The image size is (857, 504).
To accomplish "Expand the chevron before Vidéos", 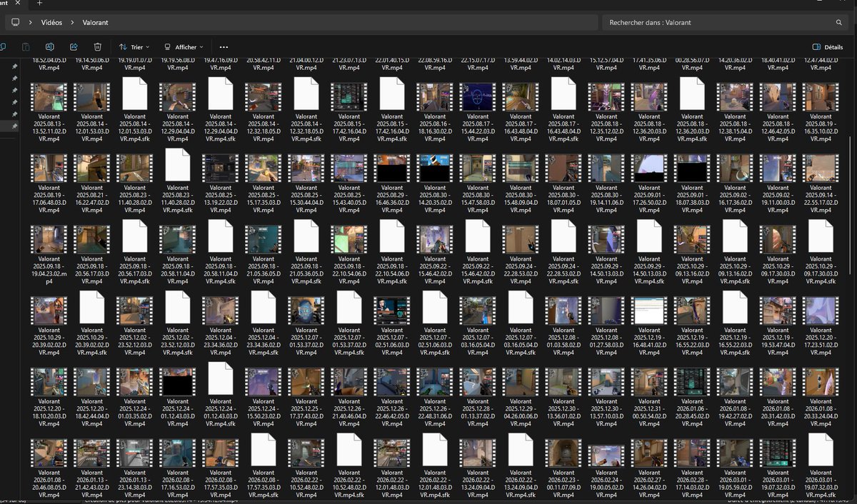I will pos(31,23).
